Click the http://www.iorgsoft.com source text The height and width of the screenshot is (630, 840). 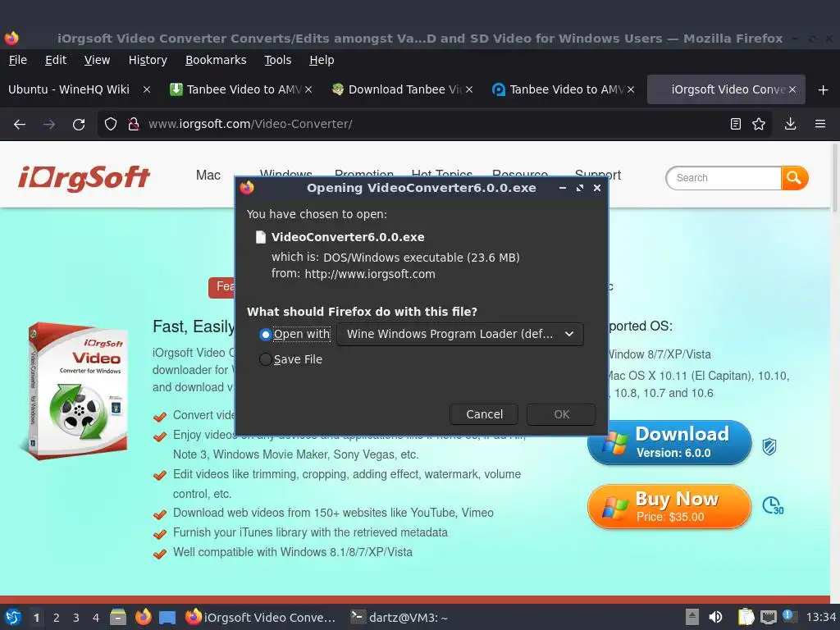[x=370, y=274]
